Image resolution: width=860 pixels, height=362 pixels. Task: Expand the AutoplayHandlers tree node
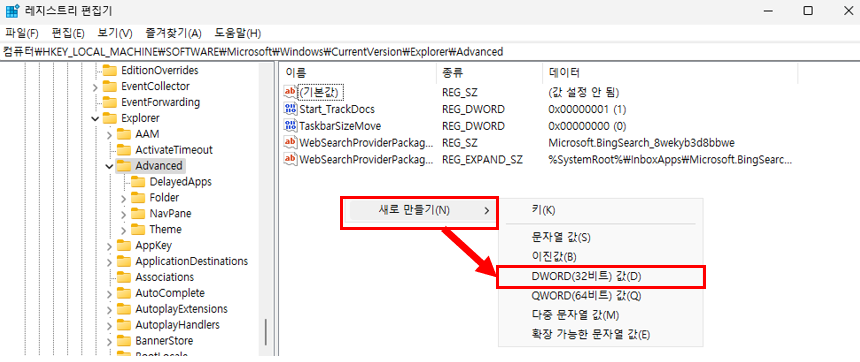pos(109,325)
